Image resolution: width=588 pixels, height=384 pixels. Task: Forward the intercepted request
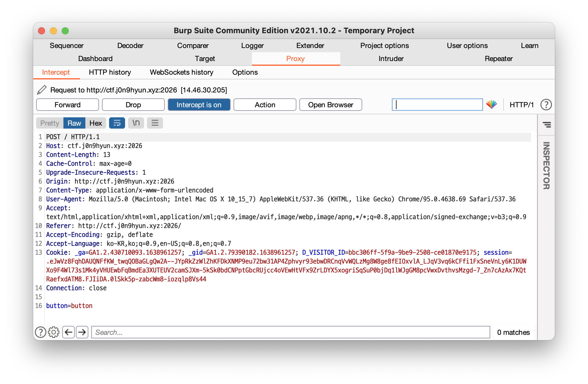(x=67, y=105)
